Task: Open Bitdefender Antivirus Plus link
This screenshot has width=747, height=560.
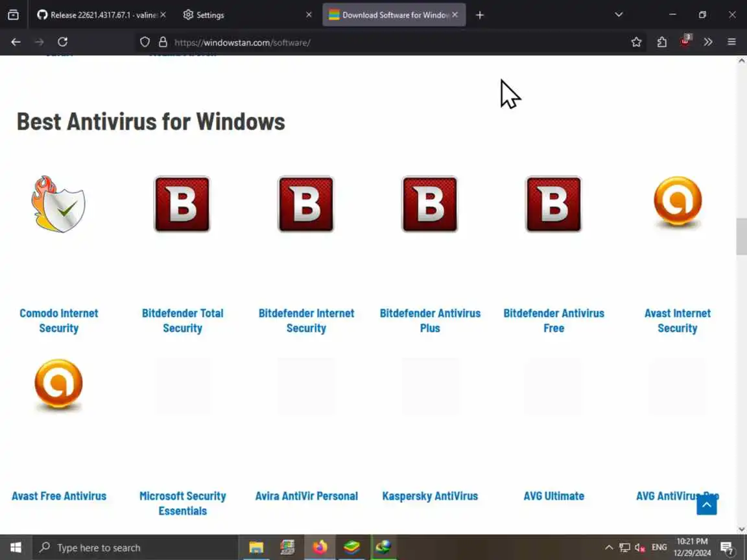Action: pyautogui.click(x=430, y=320)
